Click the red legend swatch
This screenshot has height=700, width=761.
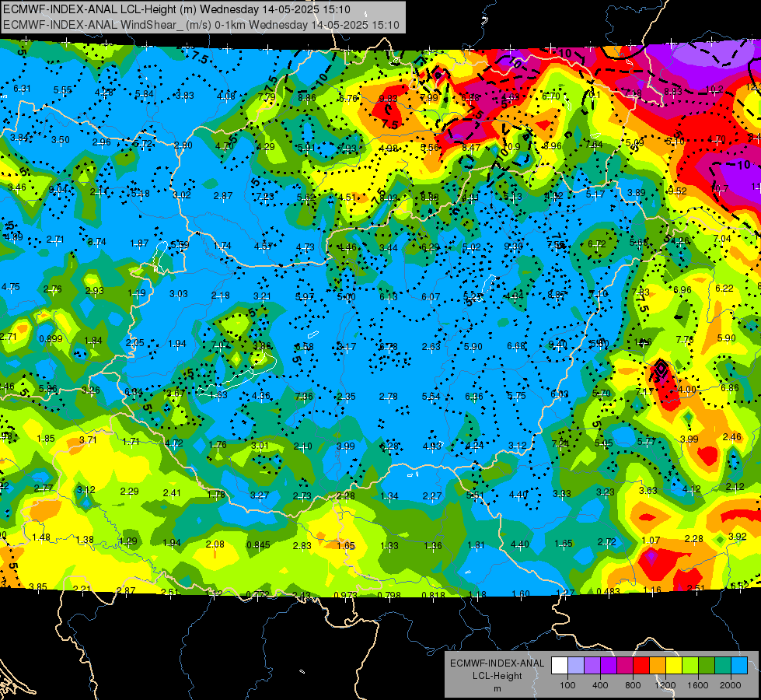pyautogui.click(x=641, y=666)
